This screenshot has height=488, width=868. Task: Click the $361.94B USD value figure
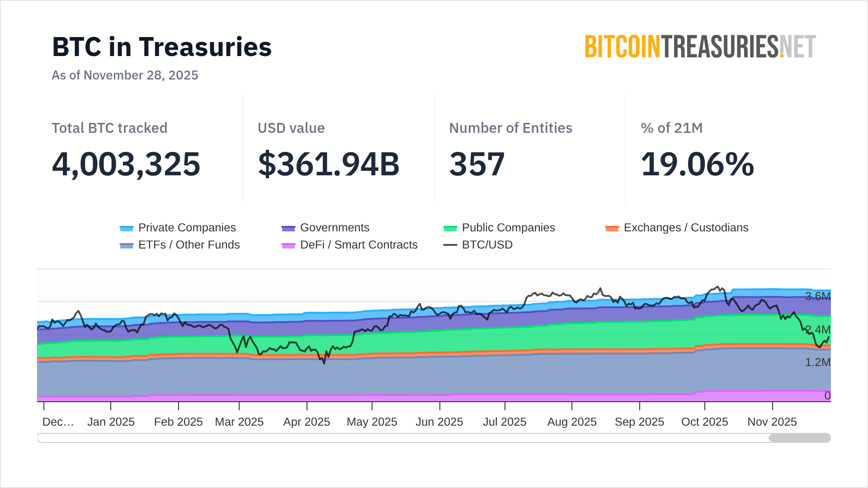tap(329, 164)
